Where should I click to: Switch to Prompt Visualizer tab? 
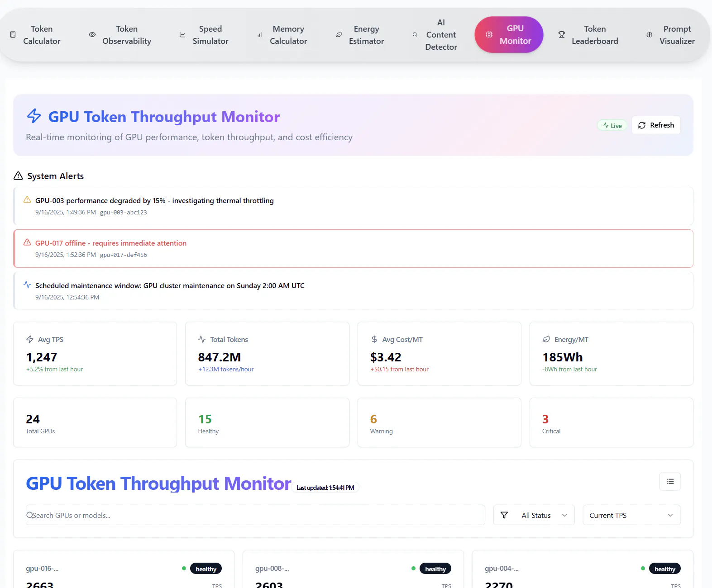tap(671, 35)
